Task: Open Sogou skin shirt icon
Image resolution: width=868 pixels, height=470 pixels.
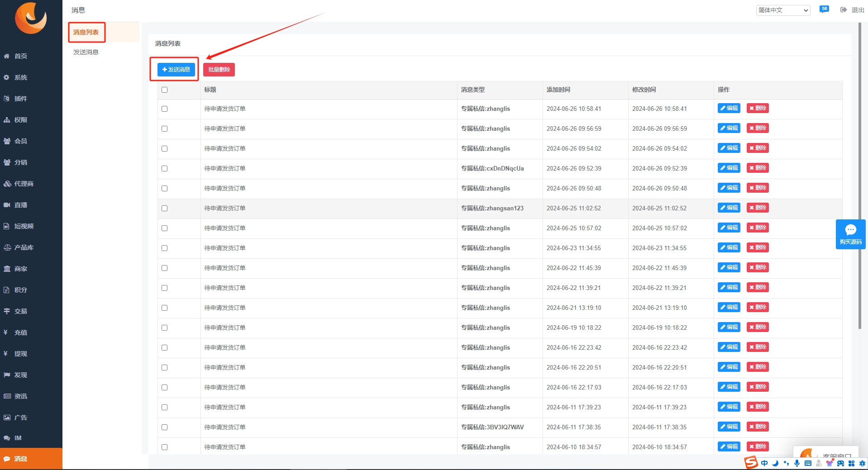Action: click(x=830, y=463)
